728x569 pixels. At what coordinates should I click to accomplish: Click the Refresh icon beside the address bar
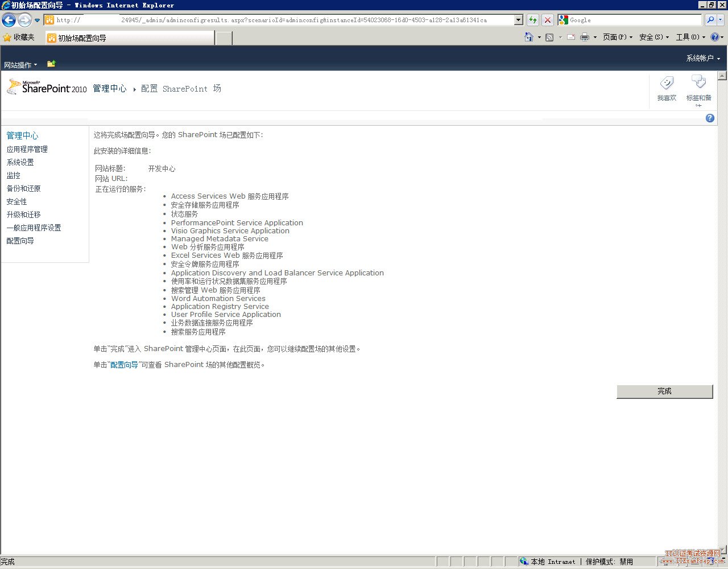[533, 20]
